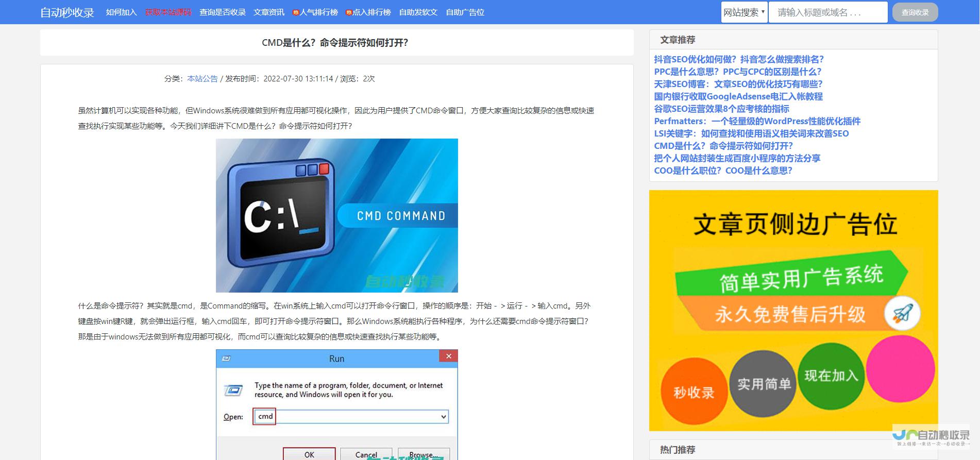Open article 抖音SEO优化如何做
Screen dimensions: 980x460
739,59
